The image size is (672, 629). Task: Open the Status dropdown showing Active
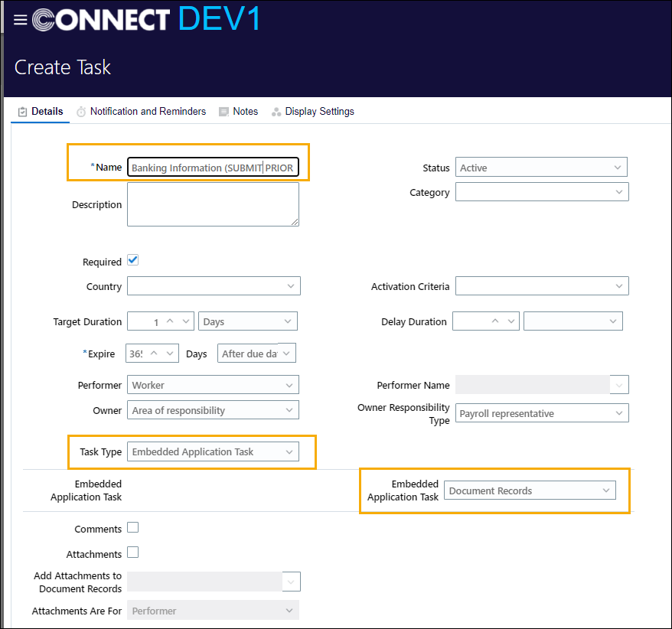click(x=541, y=167)
